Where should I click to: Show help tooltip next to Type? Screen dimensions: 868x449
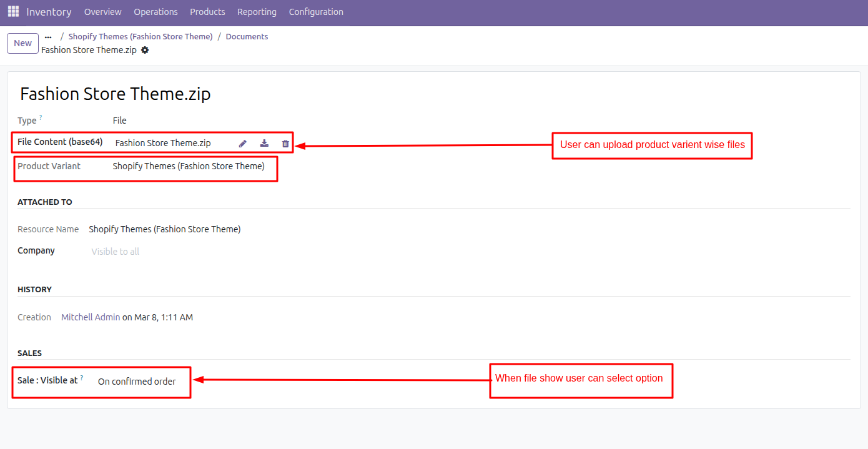tap(41, 117)
